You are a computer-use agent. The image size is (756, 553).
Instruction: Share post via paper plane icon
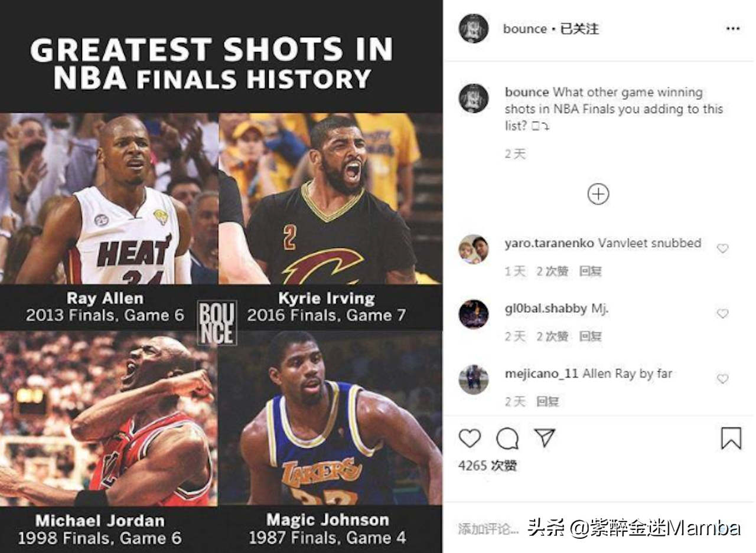coord(545,437)
